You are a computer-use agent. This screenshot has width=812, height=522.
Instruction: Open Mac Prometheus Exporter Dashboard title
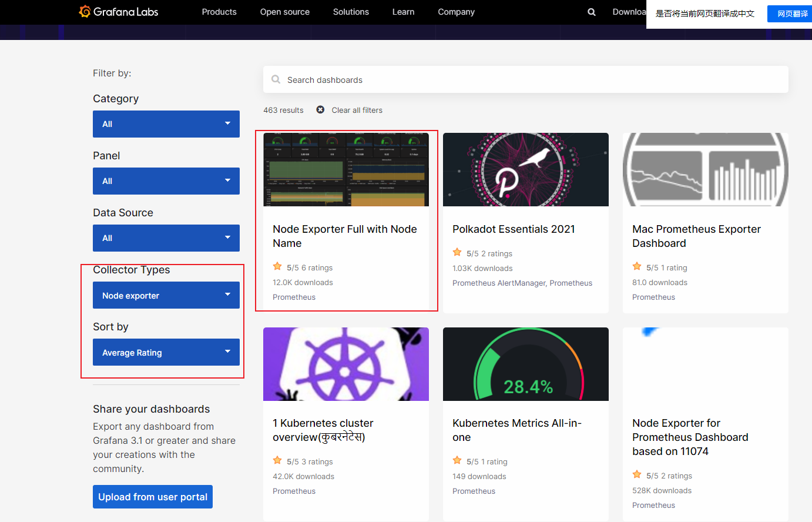tap(696, 236)
